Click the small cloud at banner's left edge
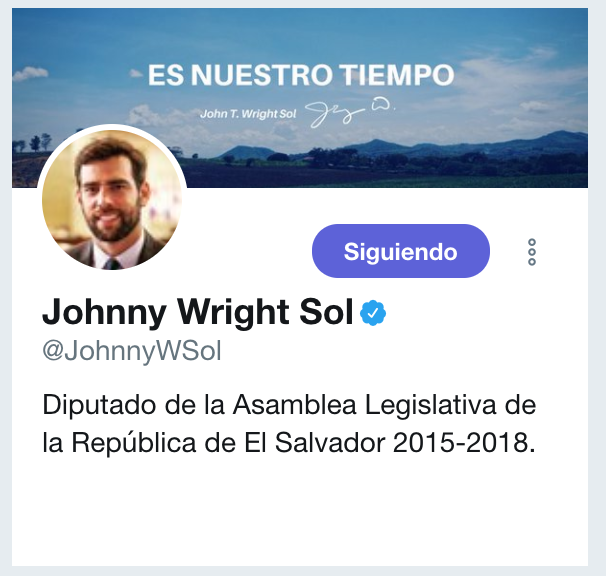The width and height of the screenshot is (606, 576). pyautogui.click(x=30, y=73)
